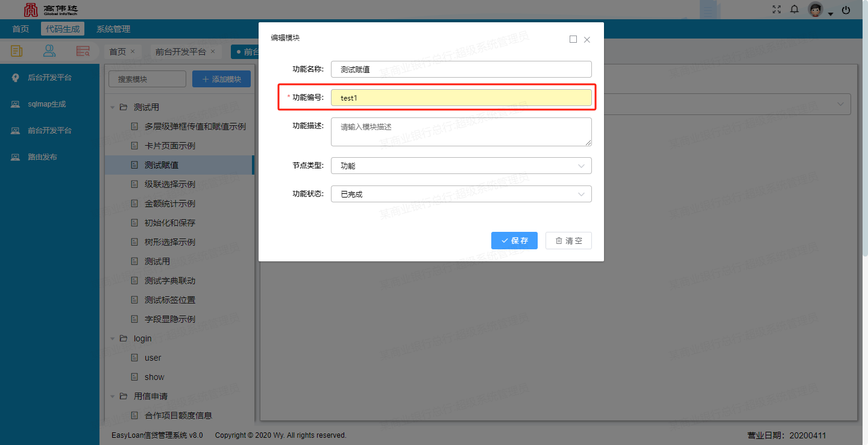Select the yellow document icon below the menu bar
This screenshot has width=868, height=445.
pos(16,51)
